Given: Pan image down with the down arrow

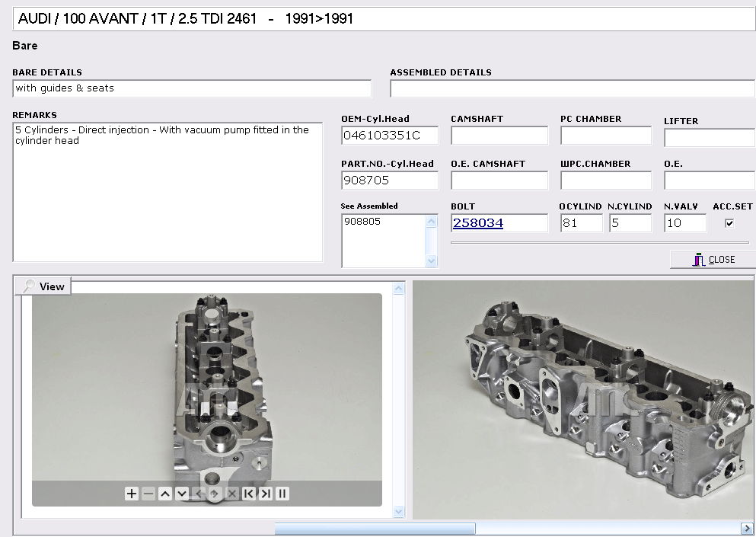Looking at the screenshot, I should 182,494.
